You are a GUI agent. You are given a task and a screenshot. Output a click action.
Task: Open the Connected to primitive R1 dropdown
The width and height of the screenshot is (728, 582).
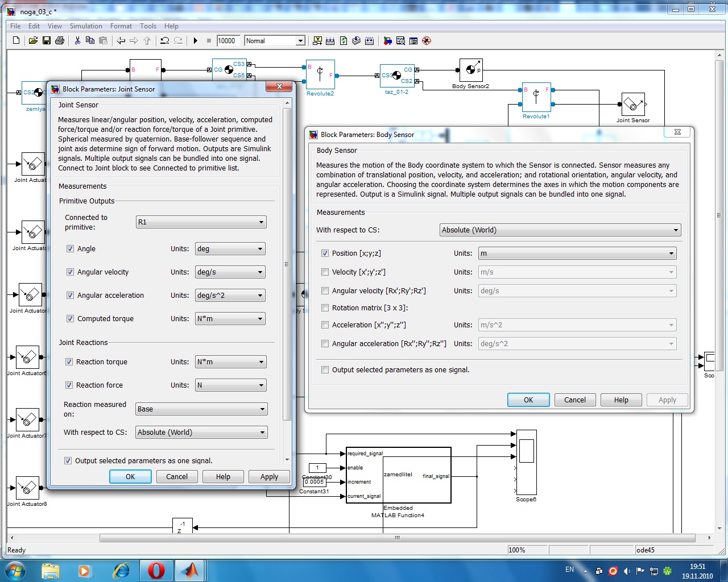[201, 222]
